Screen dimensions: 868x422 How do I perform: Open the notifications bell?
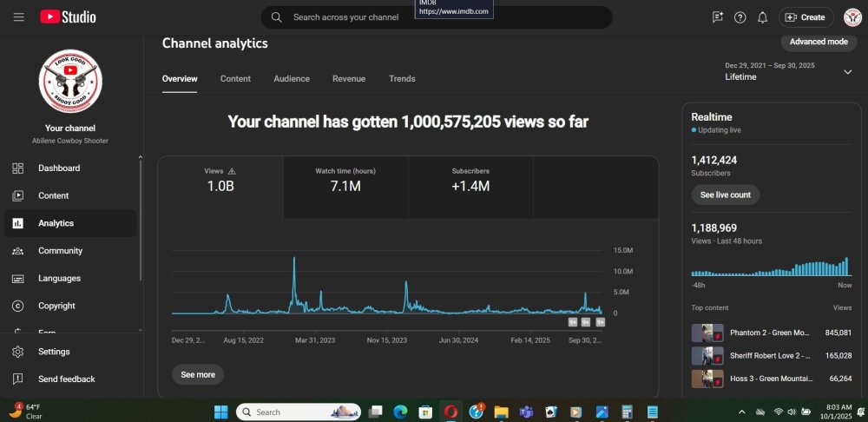(x=762, y=17)
